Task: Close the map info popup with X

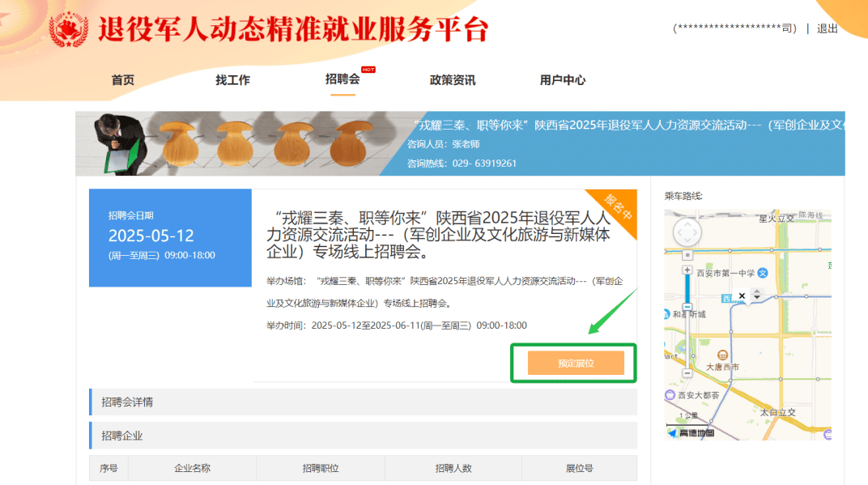Action: click(742, 296)
